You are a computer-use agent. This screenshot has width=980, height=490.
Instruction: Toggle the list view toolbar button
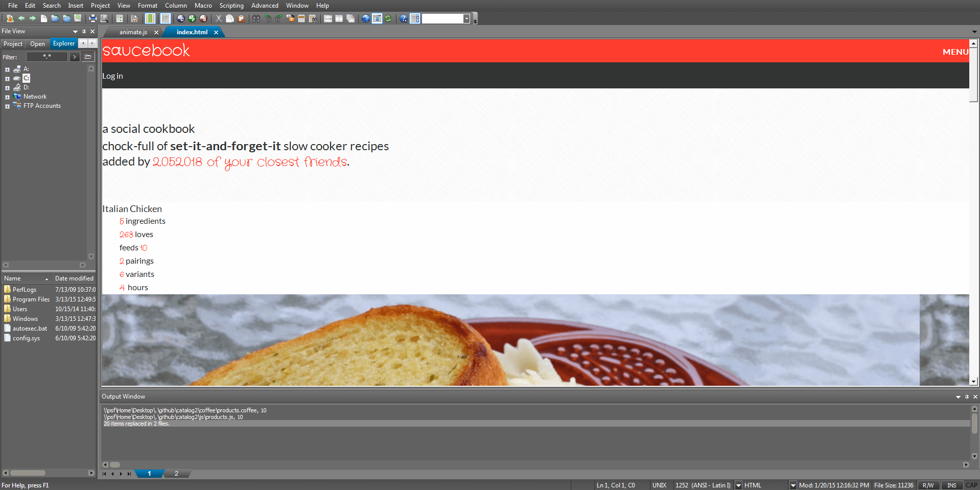click(166, 18)
